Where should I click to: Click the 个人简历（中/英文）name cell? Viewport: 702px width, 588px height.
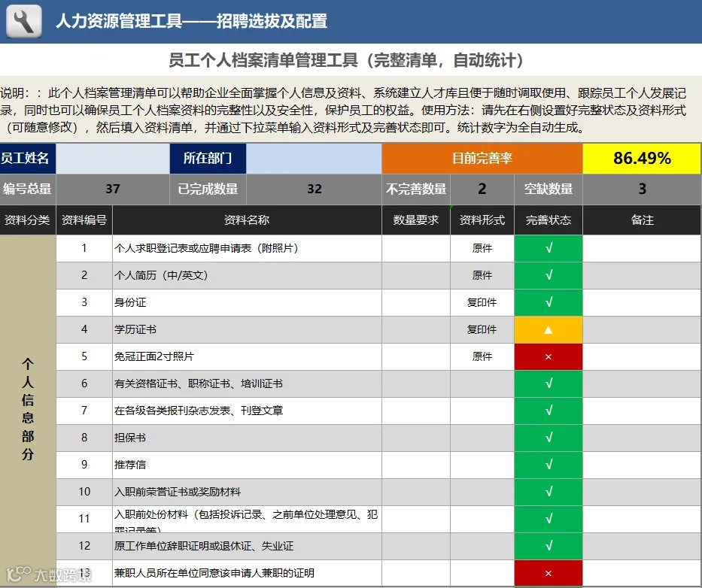click(247, 276)
